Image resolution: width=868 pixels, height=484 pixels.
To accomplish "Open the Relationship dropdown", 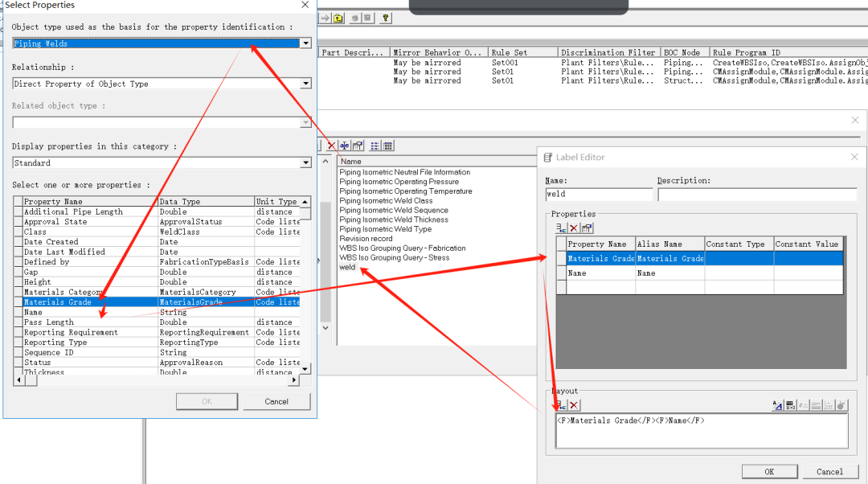I will [x=305, y=84].
